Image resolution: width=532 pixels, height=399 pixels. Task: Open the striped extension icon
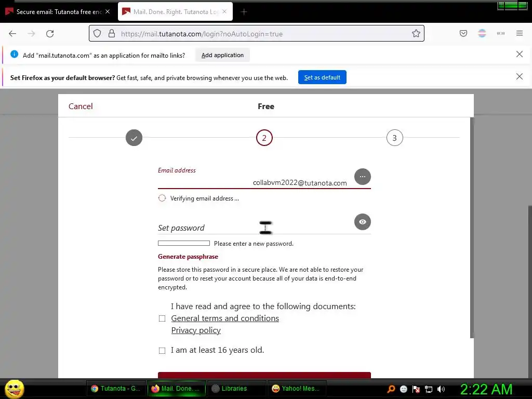[x=482, y=33]
